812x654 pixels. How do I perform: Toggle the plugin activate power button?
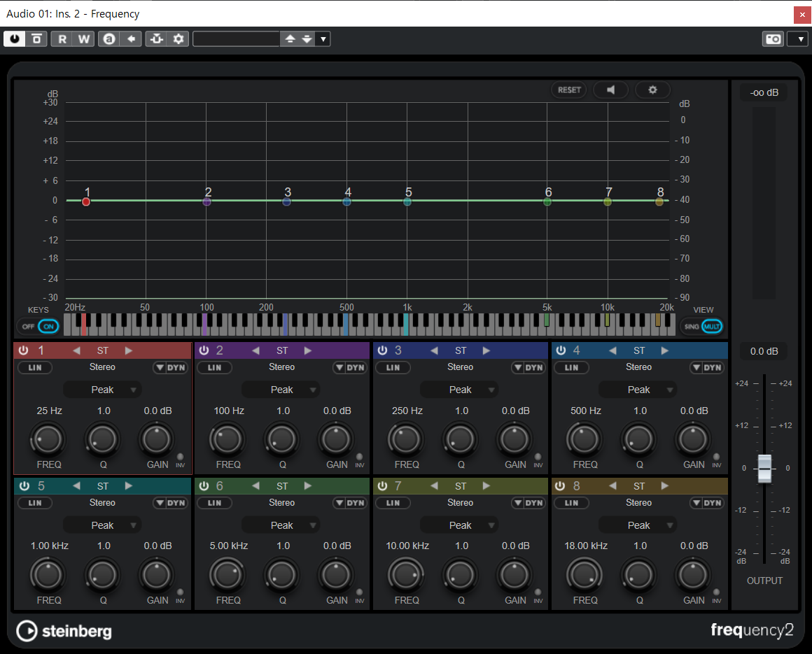pos(15,38)
